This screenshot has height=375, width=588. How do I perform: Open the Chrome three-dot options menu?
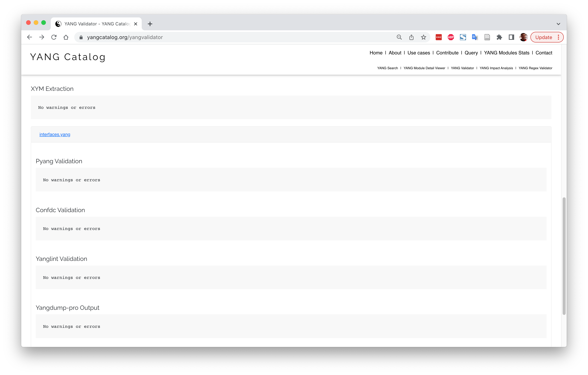tap(559, 37)
